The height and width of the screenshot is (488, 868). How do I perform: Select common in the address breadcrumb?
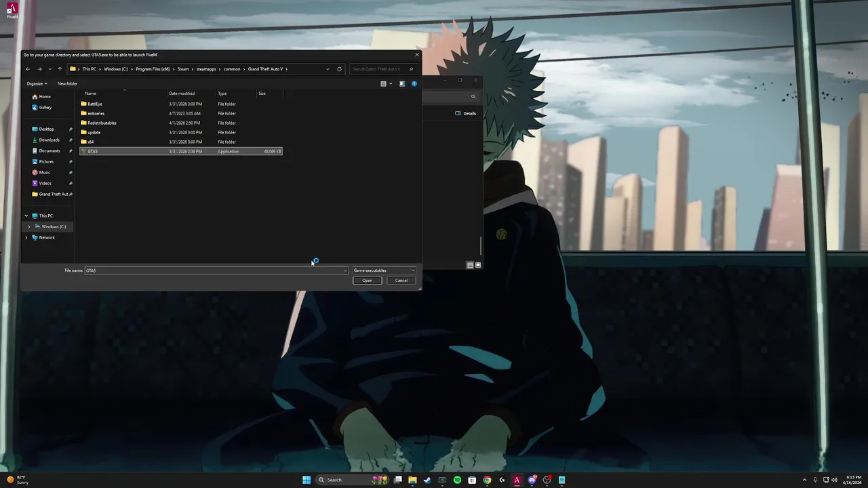[232, 69]
